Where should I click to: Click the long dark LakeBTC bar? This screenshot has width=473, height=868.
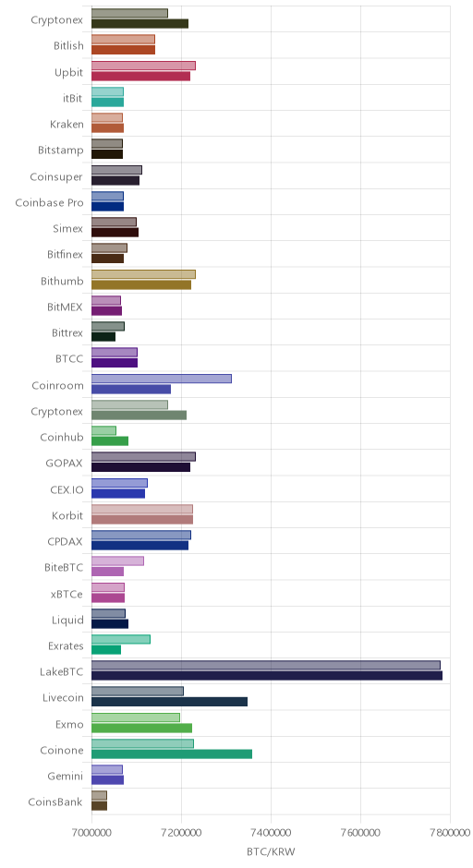(x=266, y=676)
